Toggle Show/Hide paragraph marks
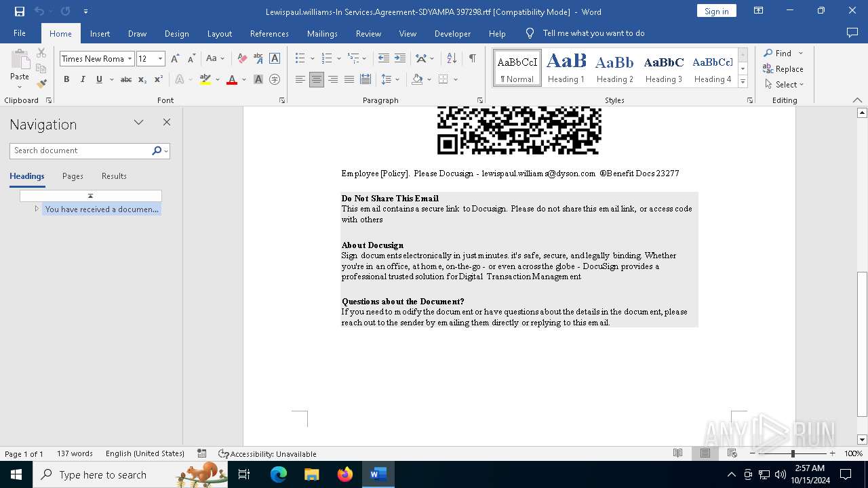 tap(472, 59)
